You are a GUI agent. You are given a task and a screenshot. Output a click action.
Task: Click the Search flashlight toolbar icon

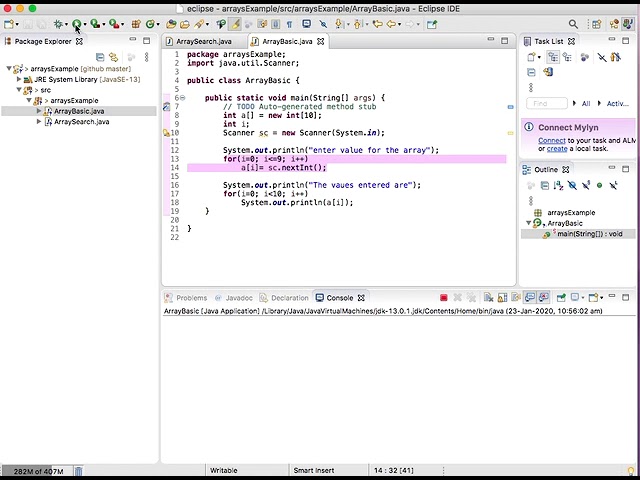(x=199, y=24)
